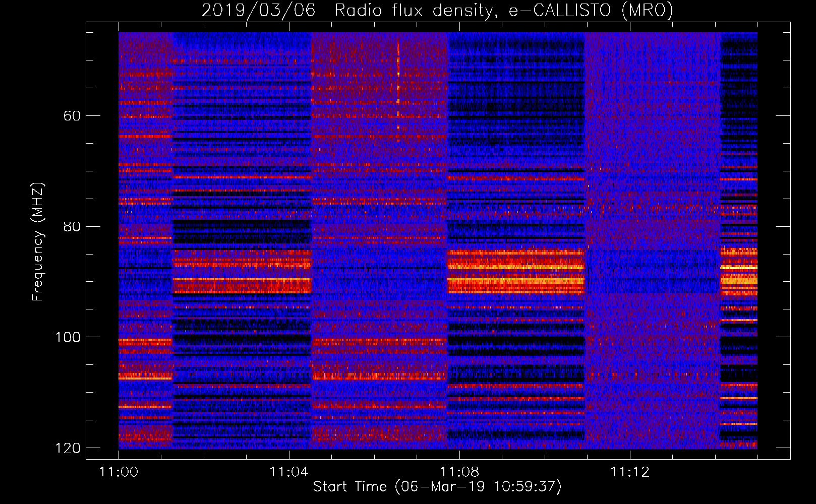Click the 11:00 time tick label
This screenshot has height=504, width=816.
119,472
